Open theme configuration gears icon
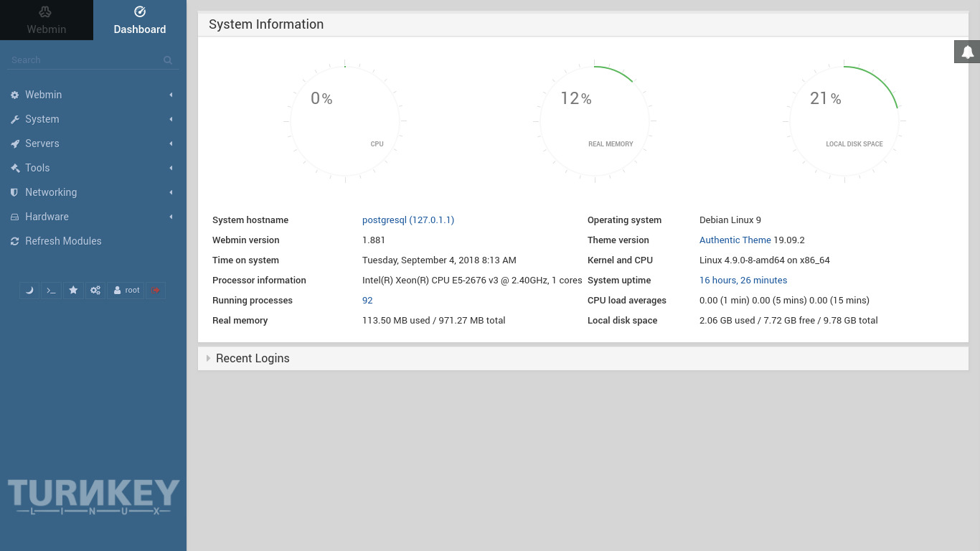This screenshot has width=980, height=551. [95, 291]
